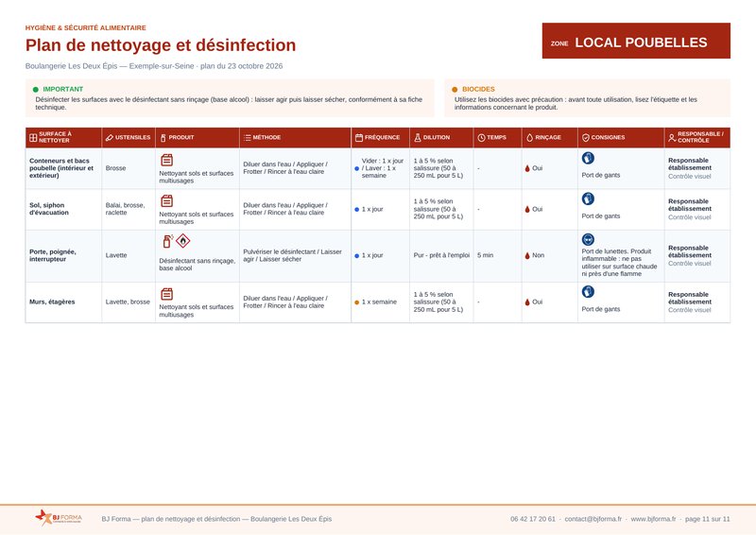Click the orange dot beside BIOCIDES
This screenshot has width=756, height=535.
pos(455,89)
